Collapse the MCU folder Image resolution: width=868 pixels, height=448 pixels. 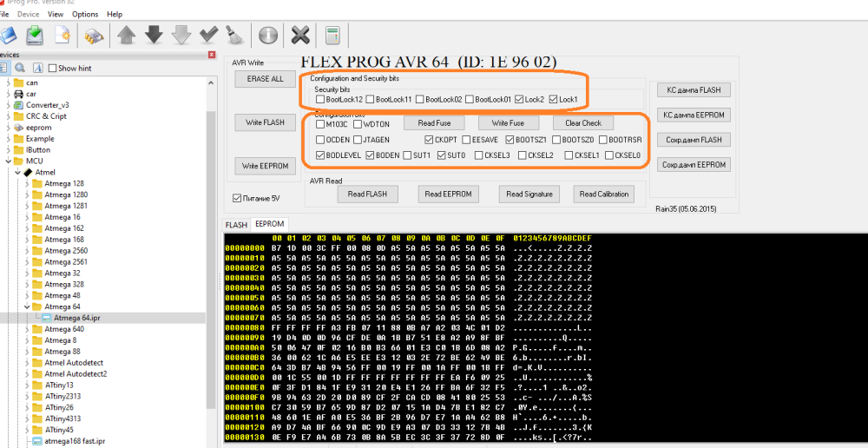(x=8, y=161)
